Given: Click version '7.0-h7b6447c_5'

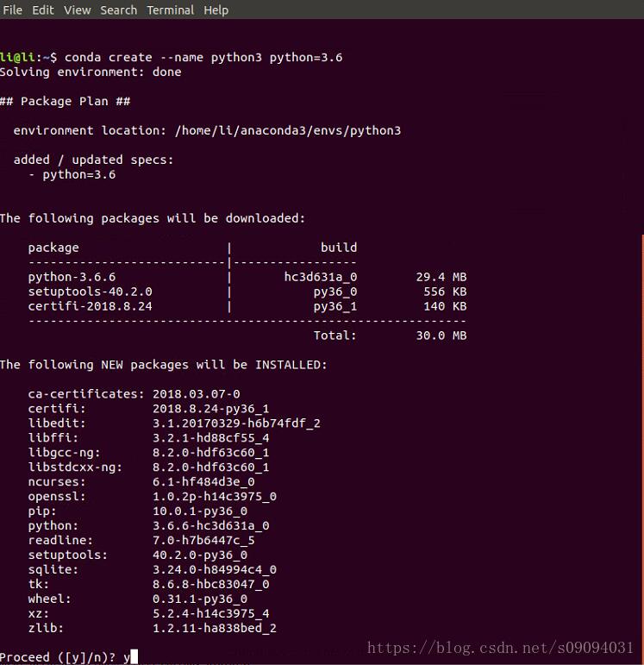Looking at the screenshot, I should pyautogui.click(x=203, y=540).
